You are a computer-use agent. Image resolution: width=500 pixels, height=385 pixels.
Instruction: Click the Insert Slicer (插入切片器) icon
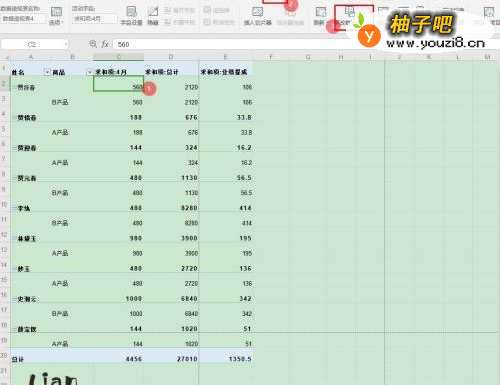(x=258, y=16)
